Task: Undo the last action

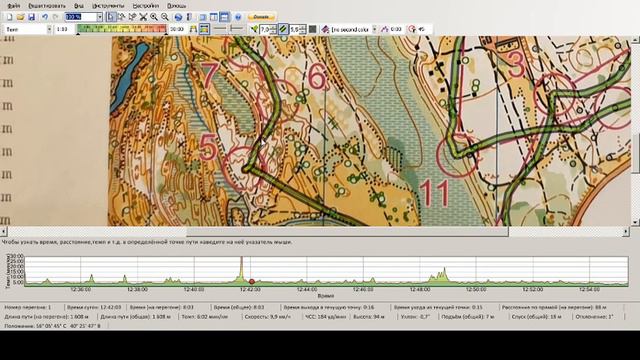Action: pyautogui.click(x=45, y=17)
